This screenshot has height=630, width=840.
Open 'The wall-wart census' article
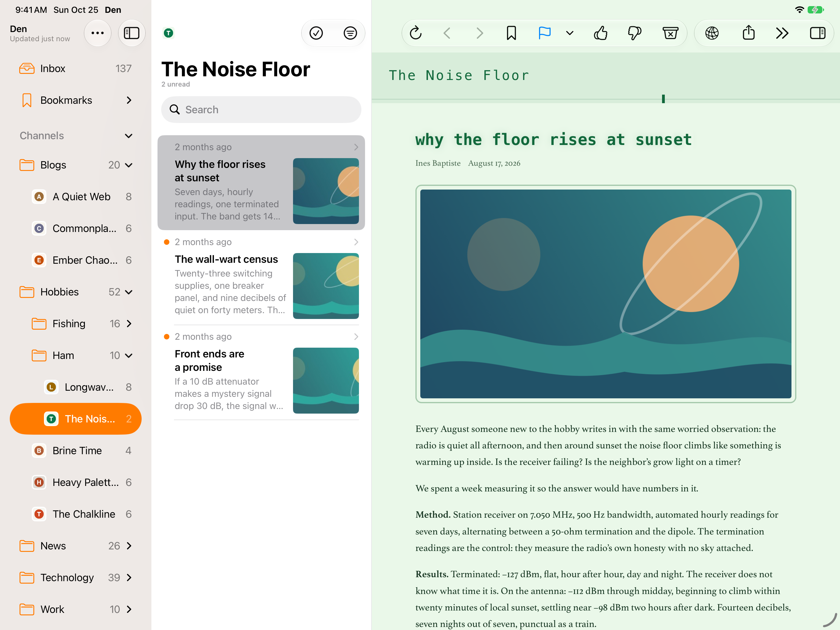pos(261,278)
